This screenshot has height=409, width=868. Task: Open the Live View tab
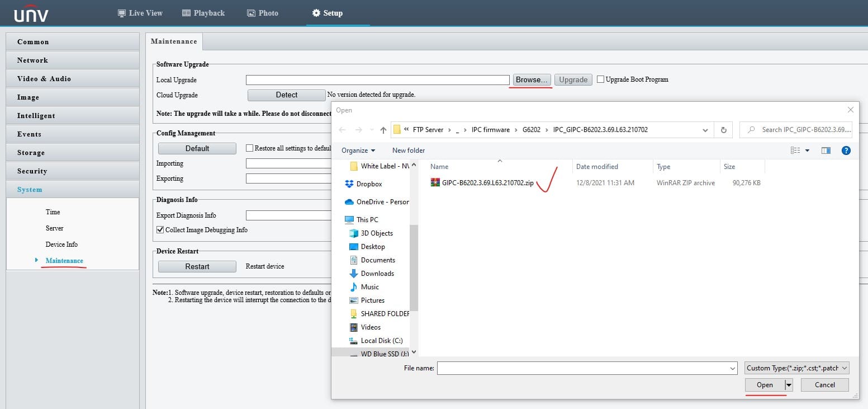tap(140, 13)
